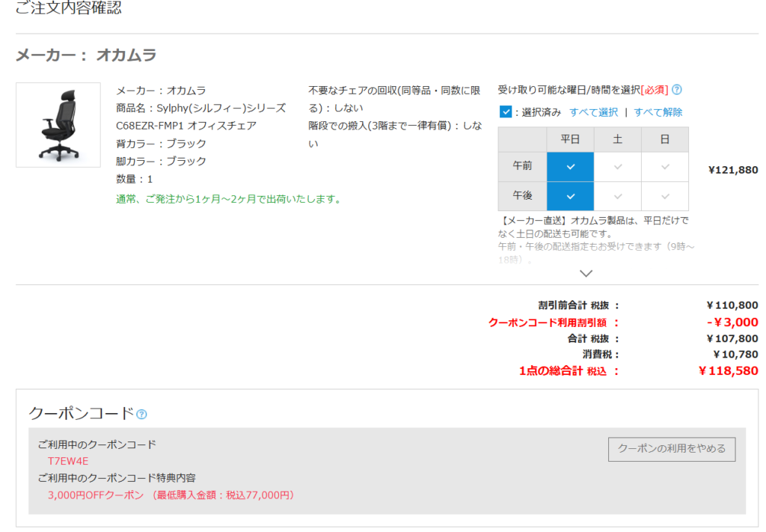The width and height of the screenshot is (766, 532).
Task: Click the すべて解除 link
Action: 658,112
